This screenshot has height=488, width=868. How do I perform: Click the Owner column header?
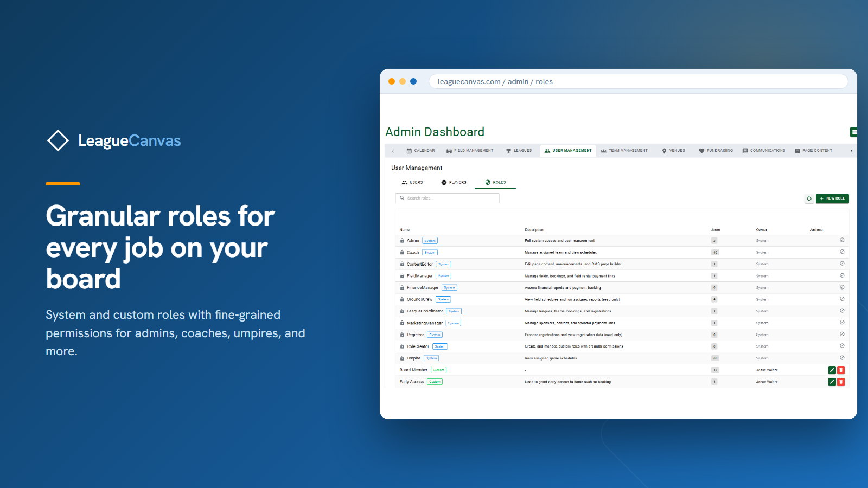(762, 230)
